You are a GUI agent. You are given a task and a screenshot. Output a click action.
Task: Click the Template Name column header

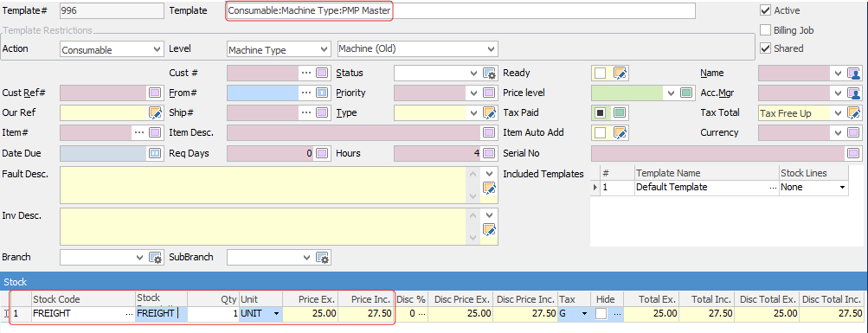click(x=706, y=173)
